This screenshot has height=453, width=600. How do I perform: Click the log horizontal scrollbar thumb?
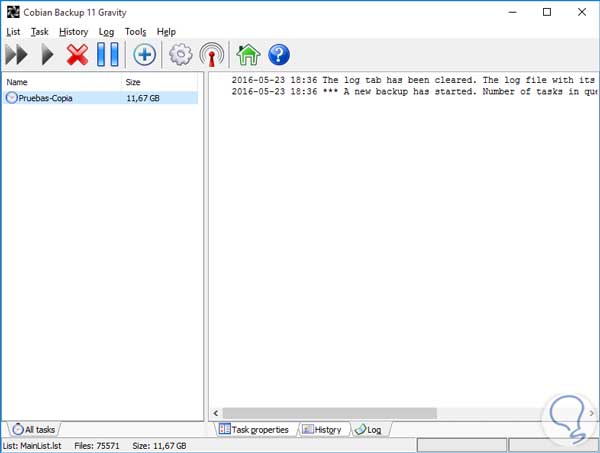[x=329, y=413]
